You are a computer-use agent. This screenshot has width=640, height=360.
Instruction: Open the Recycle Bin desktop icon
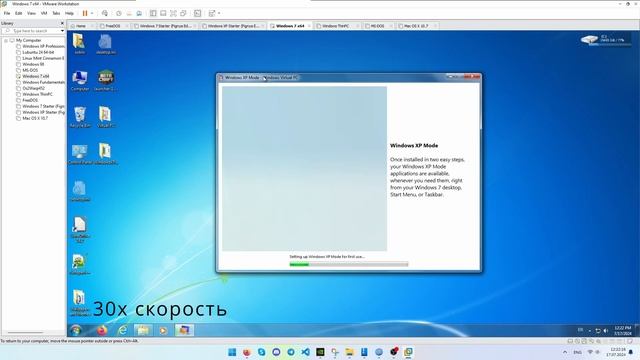tap(80, 117)
